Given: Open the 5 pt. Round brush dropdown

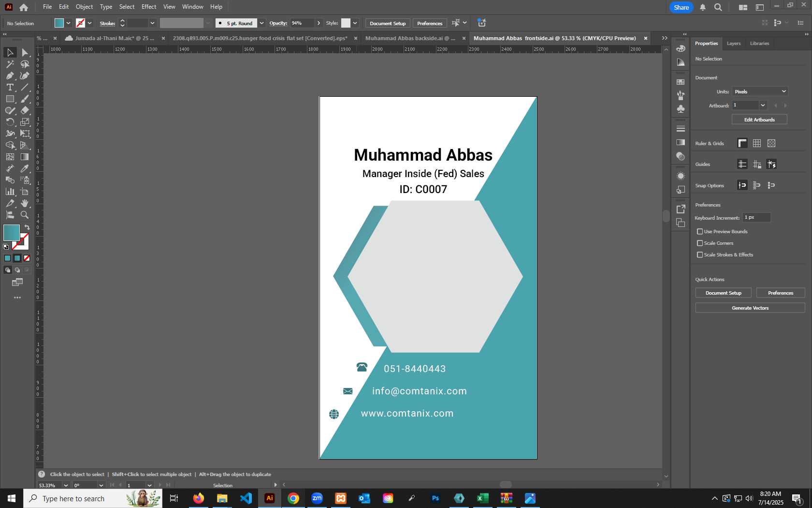Looking at the screenshot, I should click(261, 23).
